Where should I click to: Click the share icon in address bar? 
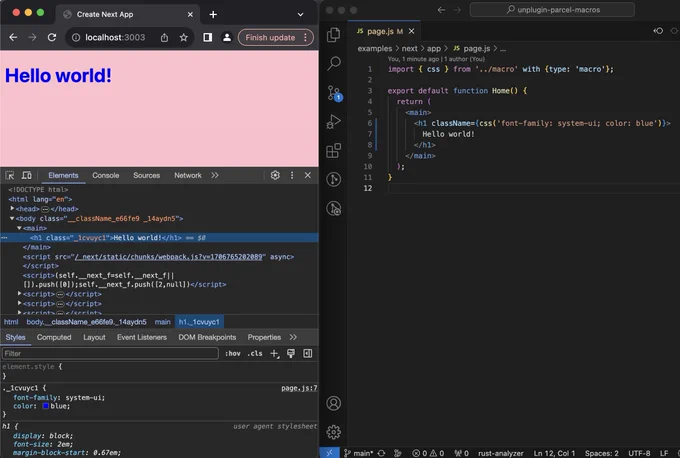164,37
